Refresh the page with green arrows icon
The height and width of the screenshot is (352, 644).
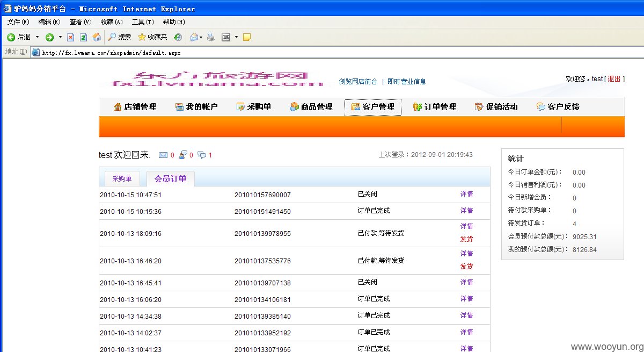pos(83,37)
